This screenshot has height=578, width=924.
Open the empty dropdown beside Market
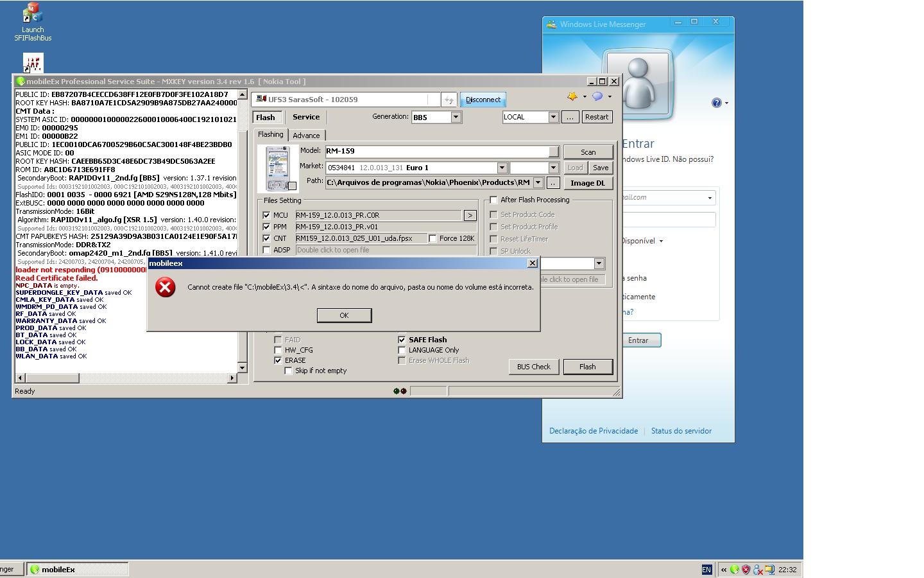coord(552,168)
